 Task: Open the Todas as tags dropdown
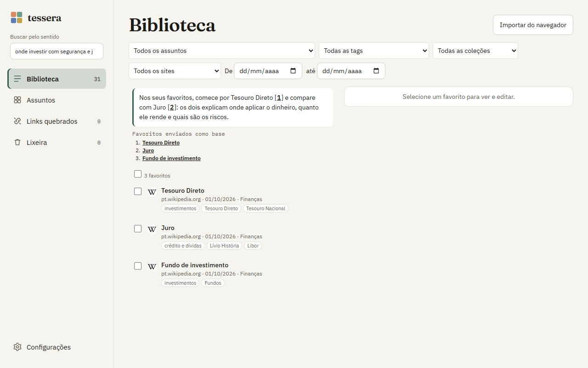[x=374, y=51]
